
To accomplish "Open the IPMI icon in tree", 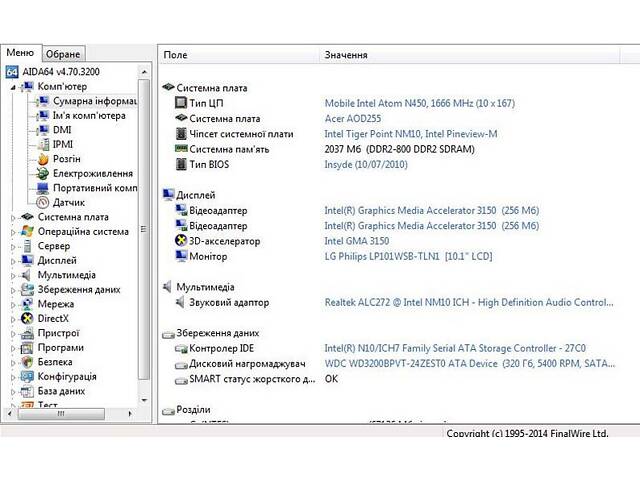I will [43, 144].
